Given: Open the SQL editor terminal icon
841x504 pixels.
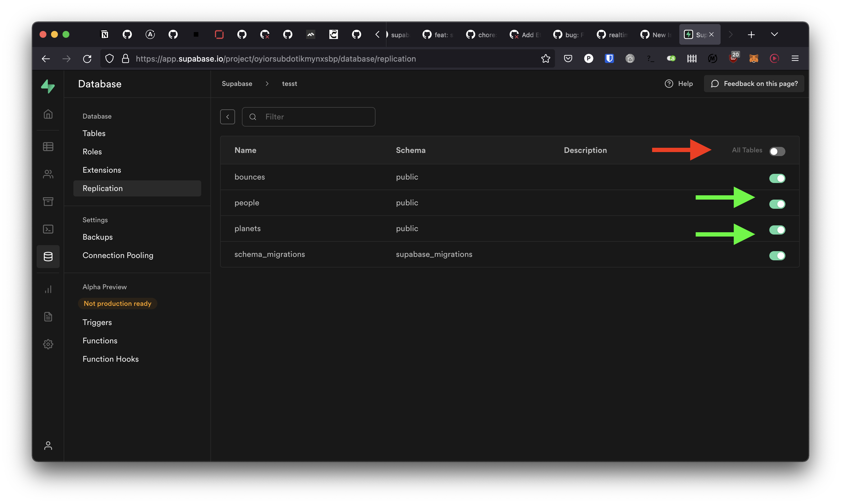Looking at the screenshot, I should click(x=48, y=229).
